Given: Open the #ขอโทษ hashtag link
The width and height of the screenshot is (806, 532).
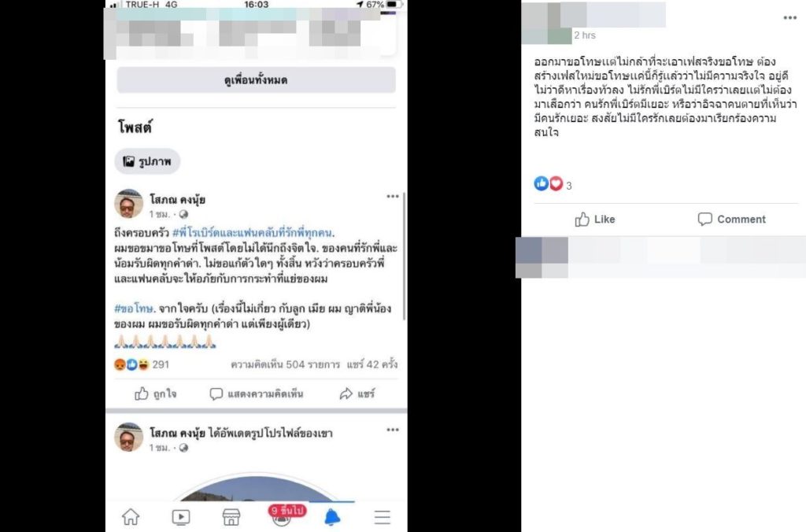Looking at the screenshot, I should click(134, 308).
